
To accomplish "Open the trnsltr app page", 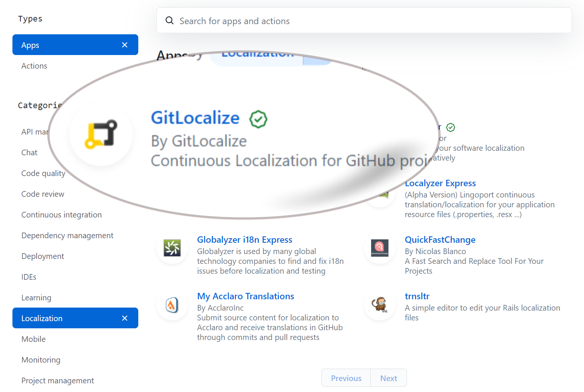I will (417, 296).
